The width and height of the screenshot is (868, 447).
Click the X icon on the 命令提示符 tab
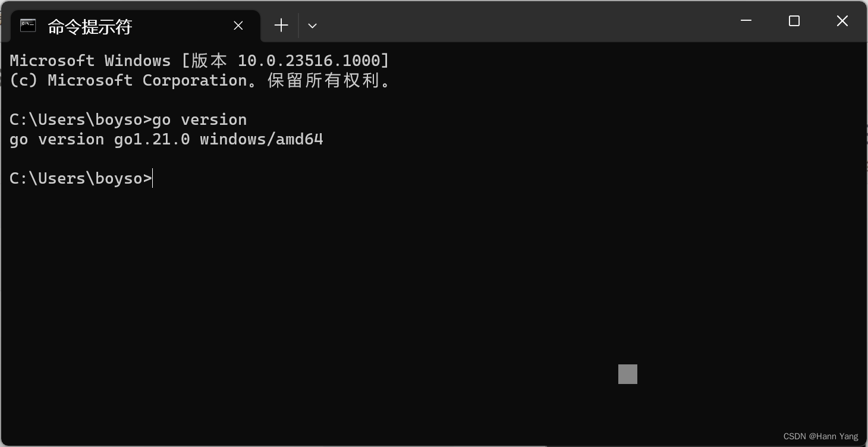coord(238,26)
